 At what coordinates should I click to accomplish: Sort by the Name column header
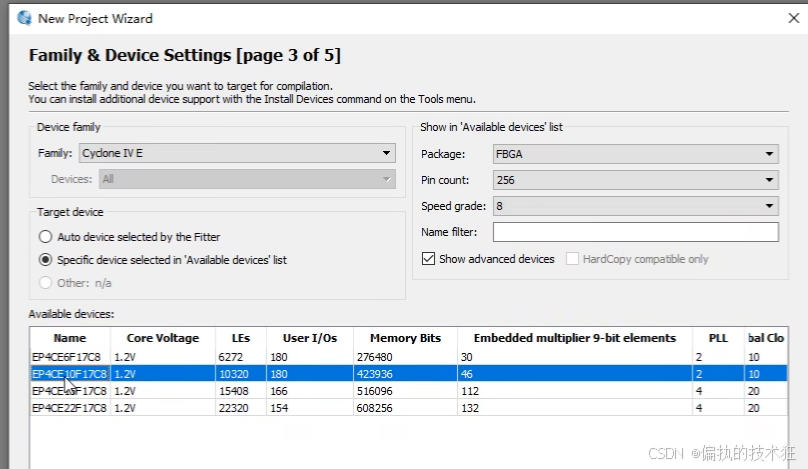click(70, 338)
